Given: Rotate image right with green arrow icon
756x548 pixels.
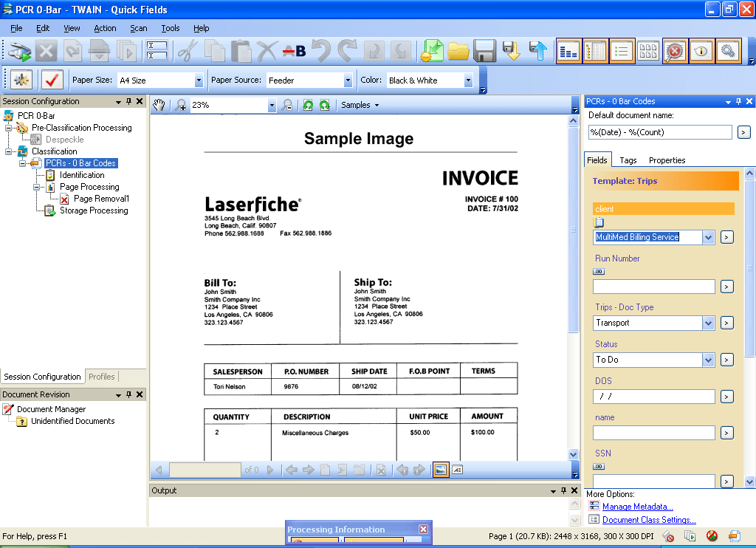Looking at the screenshot, I should coord(325,105).
